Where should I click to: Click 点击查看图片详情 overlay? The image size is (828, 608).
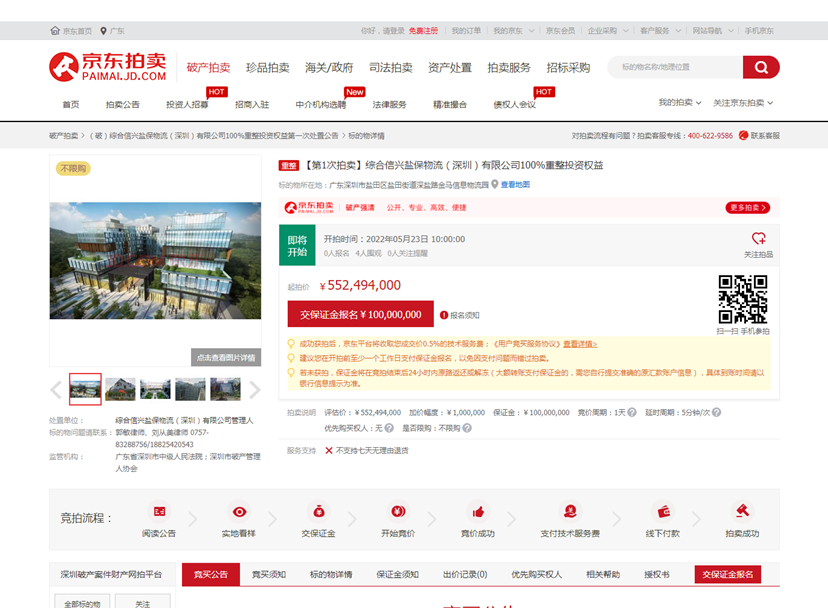pyautogui.click(x=226, y=358)
